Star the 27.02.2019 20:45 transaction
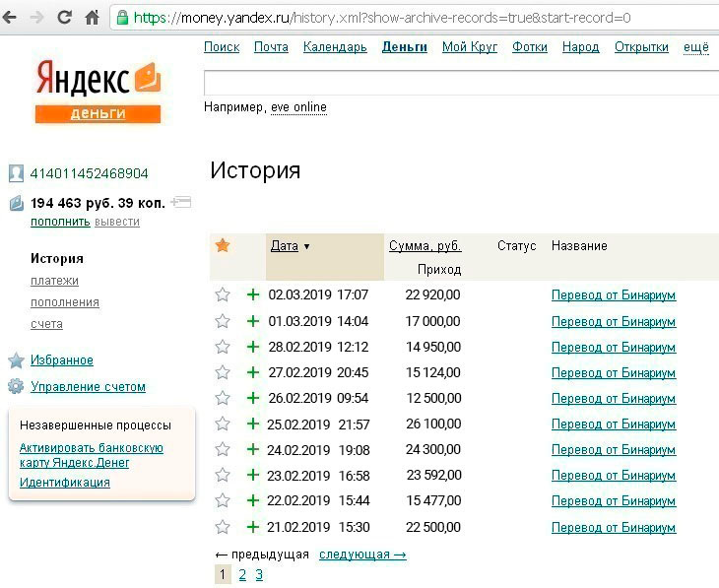The height and width of the screenshot is (588, 719). pos(223,372)
